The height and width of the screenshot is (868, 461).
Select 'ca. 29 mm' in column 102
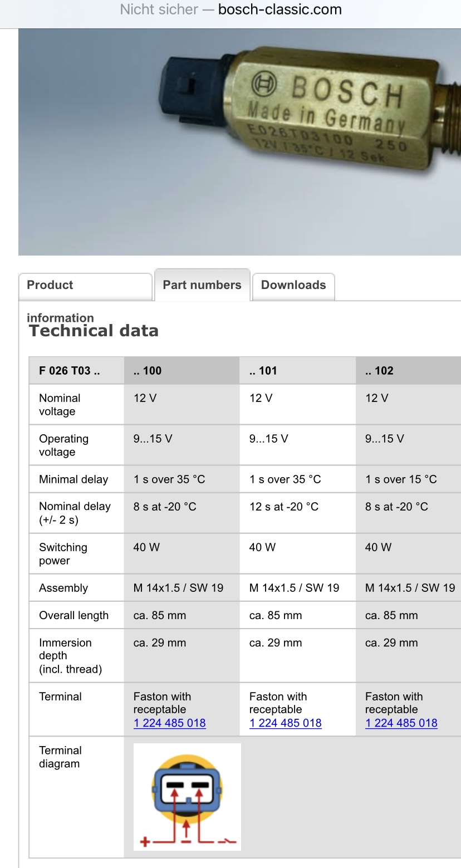(x=391, y=643)
